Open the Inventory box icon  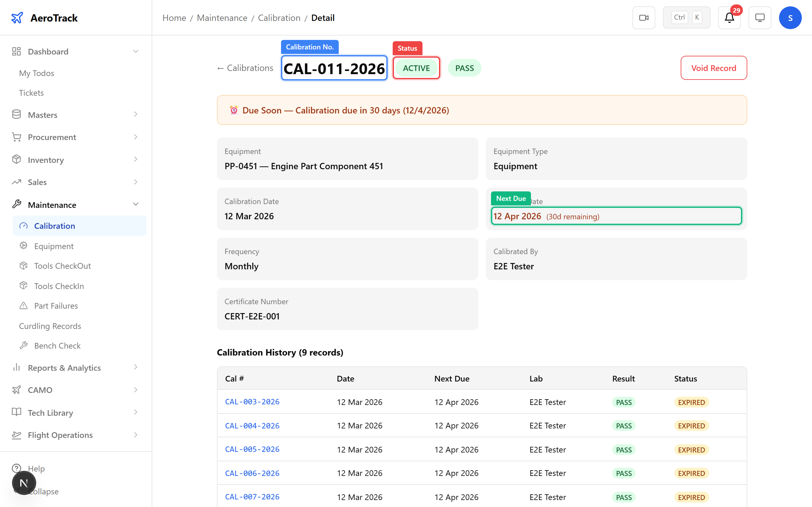point(16,159)
